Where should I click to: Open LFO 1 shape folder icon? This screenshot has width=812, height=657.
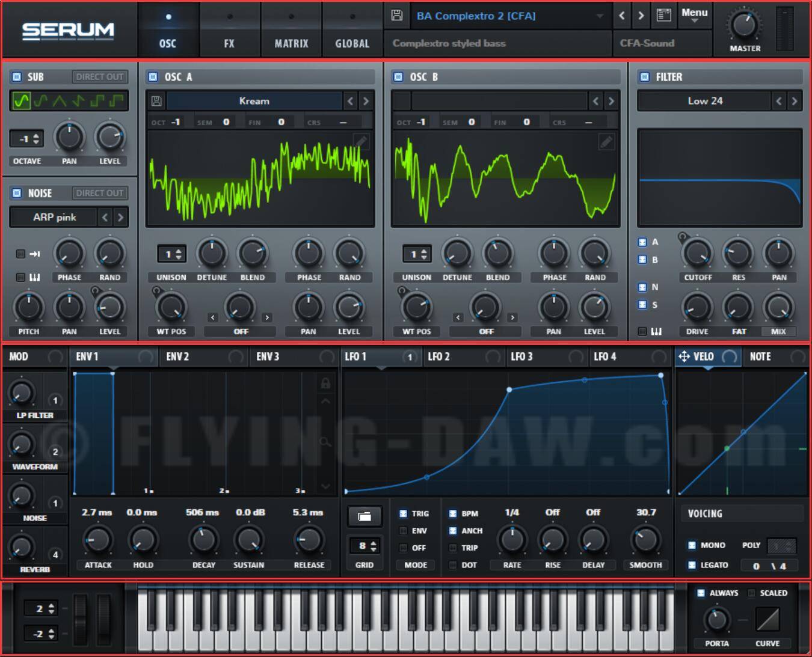point(364,516)
